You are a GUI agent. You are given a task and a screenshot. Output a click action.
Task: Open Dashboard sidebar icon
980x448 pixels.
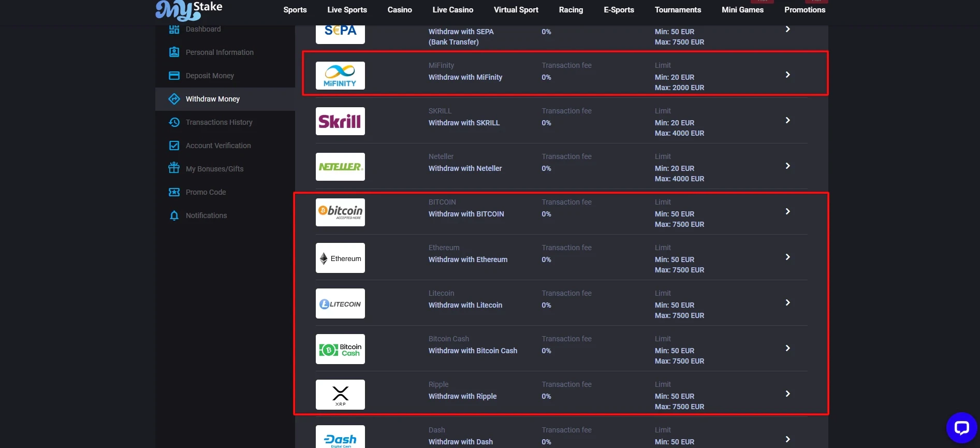pyautogui.click(x=174, y=29)
